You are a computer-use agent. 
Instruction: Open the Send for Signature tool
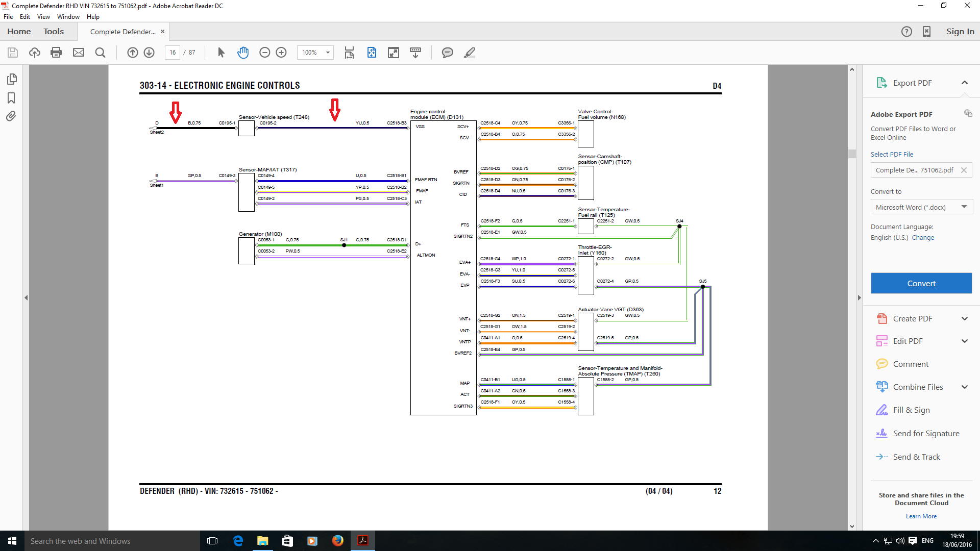[926, 434]
